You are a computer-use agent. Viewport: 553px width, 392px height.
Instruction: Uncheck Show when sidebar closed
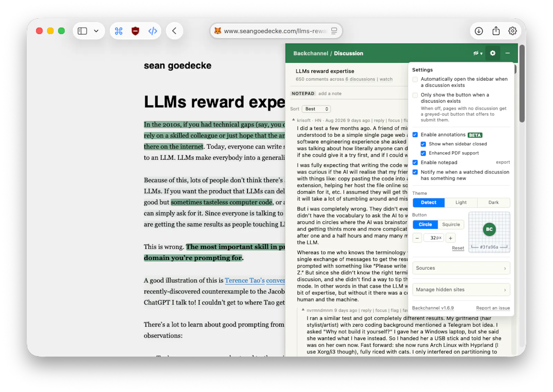pos(423,144)
